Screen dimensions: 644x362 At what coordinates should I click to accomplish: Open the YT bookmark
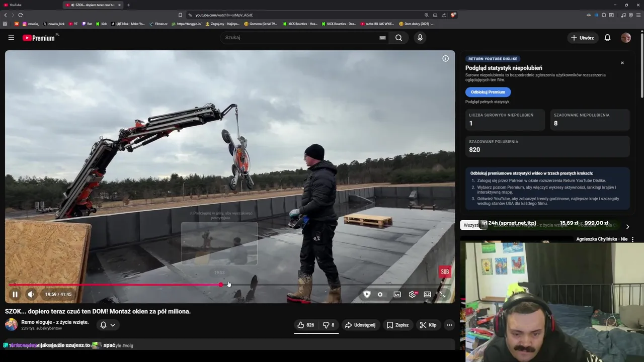(x=73, y=24)
